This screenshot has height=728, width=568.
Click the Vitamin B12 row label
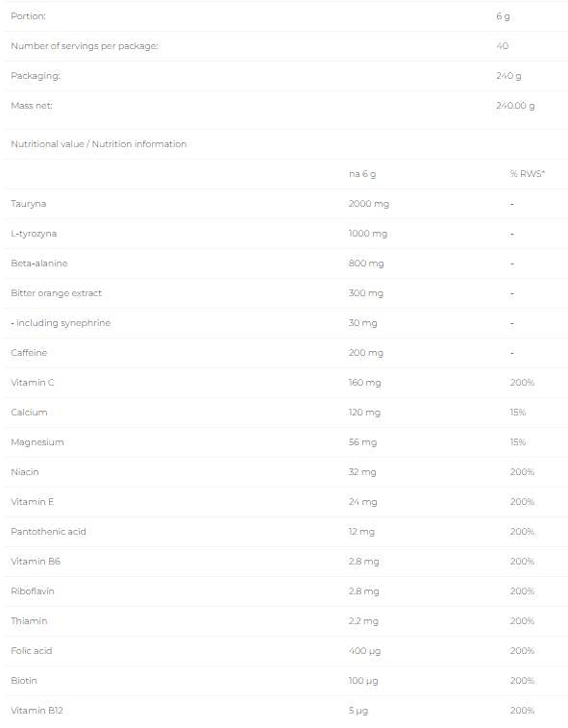[x=37, y=711]
